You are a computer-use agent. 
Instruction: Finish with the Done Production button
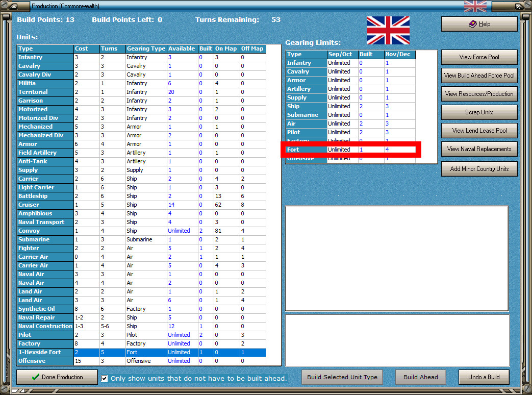(x=57, y=377)
